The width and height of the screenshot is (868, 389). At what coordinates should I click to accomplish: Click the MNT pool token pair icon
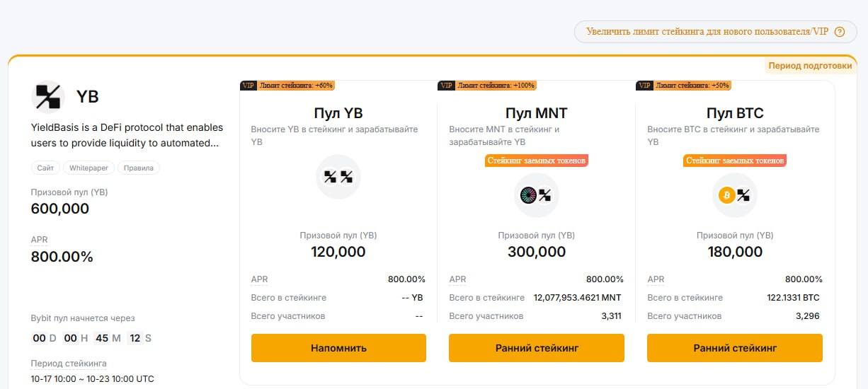537,195
